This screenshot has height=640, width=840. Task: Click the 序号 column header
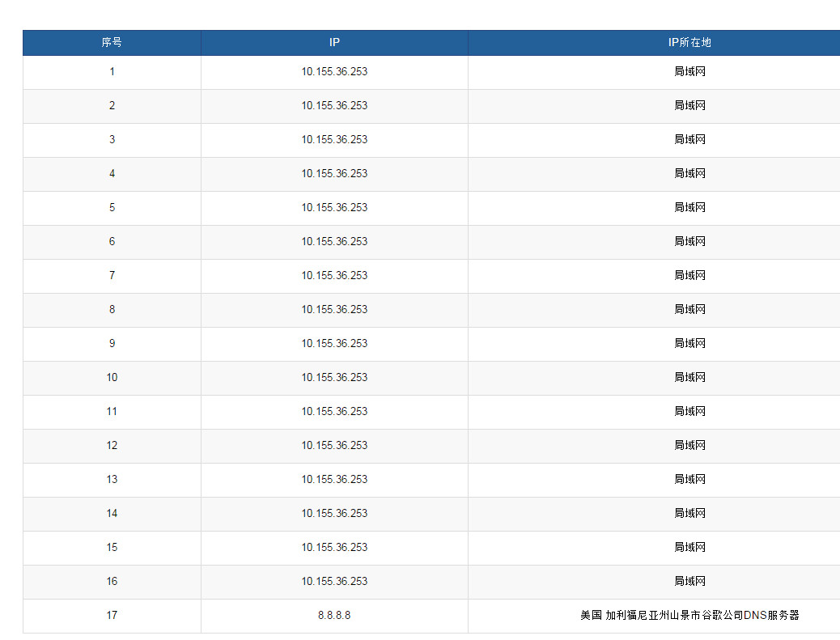(x=112, y=43)
